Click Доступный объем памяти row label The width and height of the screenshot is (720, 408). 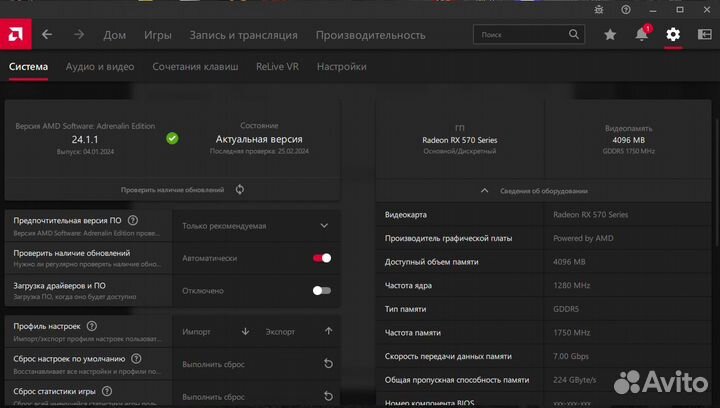pos(432,262)
